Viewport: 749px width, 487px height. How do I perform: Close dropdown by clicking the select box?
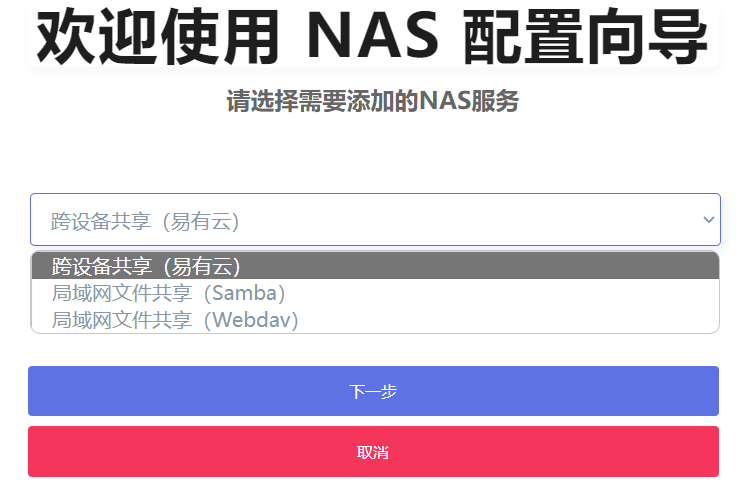375,220
